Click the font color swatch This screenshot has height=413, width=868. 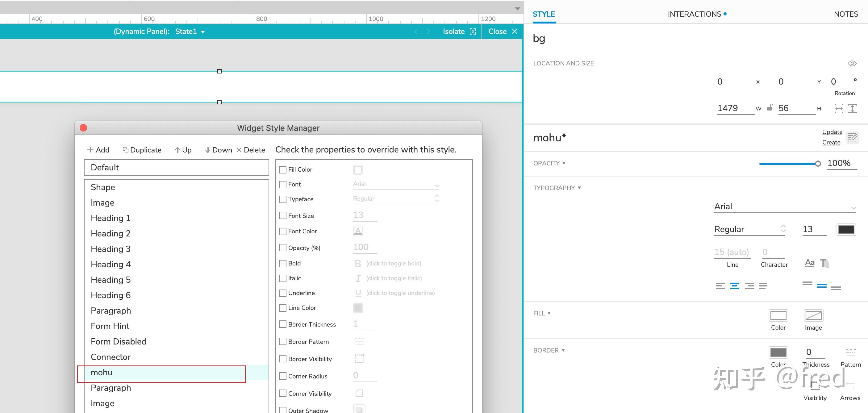846,229
